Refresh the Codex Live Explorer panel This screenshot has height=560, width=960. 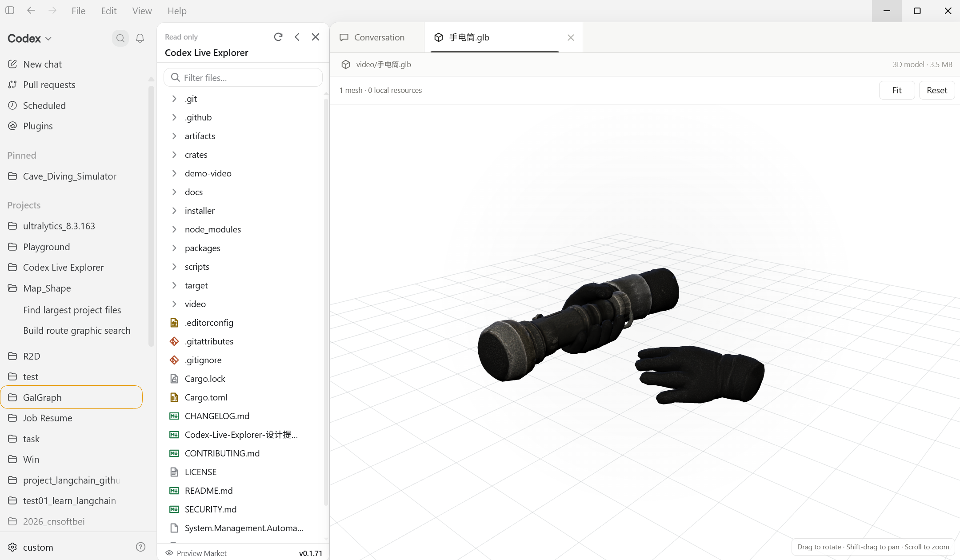278,37
